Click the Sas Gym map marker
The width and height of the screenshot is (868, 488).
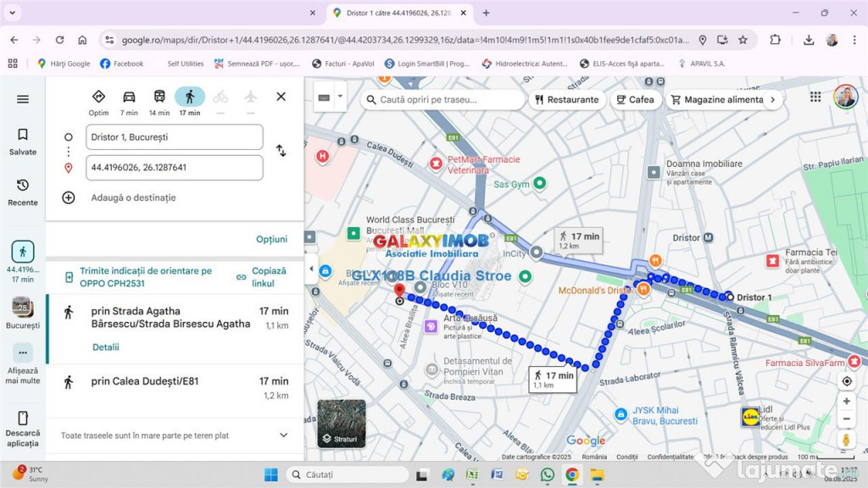pyautogui.click(x=540, y=183)
